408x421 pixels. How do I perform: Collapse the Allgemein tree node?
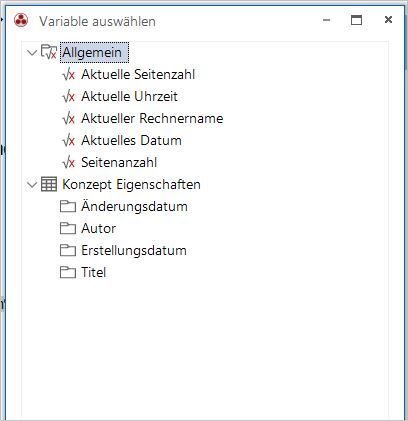[32, 53]
